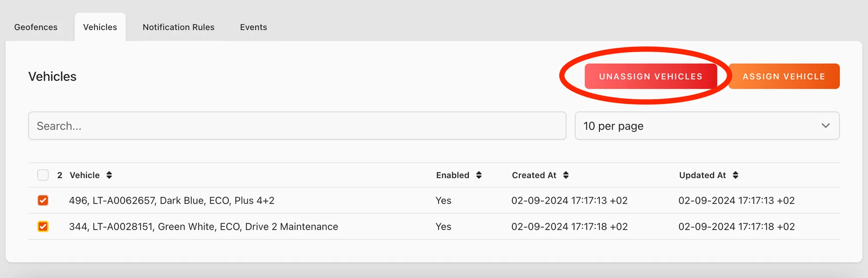868x278 pixels.
Task: Click created date 02-09-2024 17:17:13 +02
Action: tap(569, 201)
